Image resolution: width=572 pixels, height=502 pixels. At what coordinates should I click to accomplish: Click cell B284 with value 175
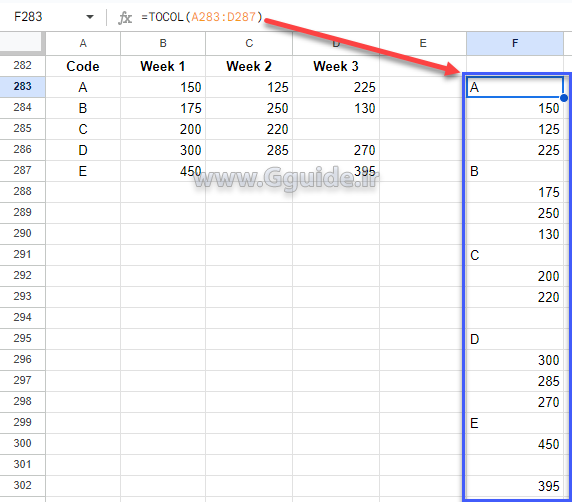(163, 108)
